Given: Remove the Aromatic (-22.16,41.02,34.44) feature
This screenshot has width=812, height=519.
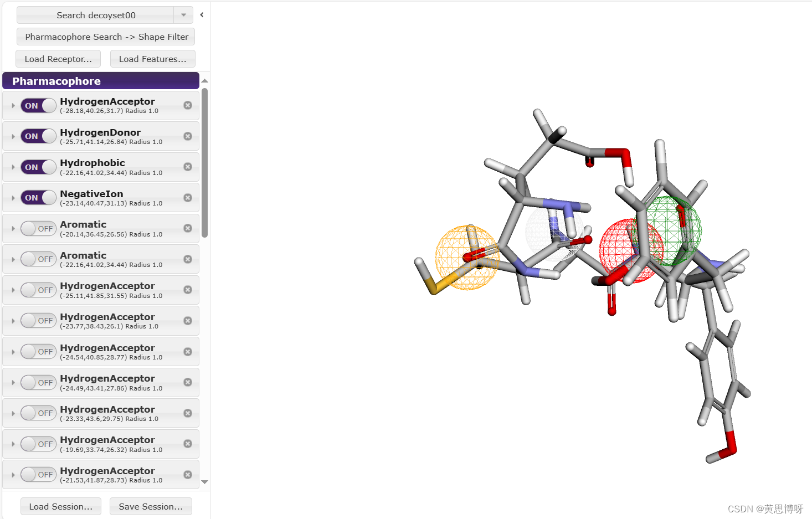Looking at the screenshot, I should pyautogui.click(x=188, y=259).
